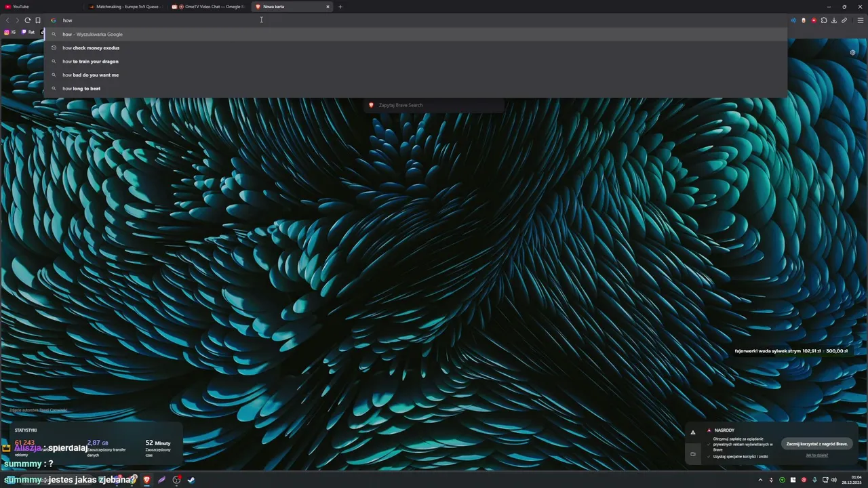Open the round red-white taskbar app icon

(176, 480)
